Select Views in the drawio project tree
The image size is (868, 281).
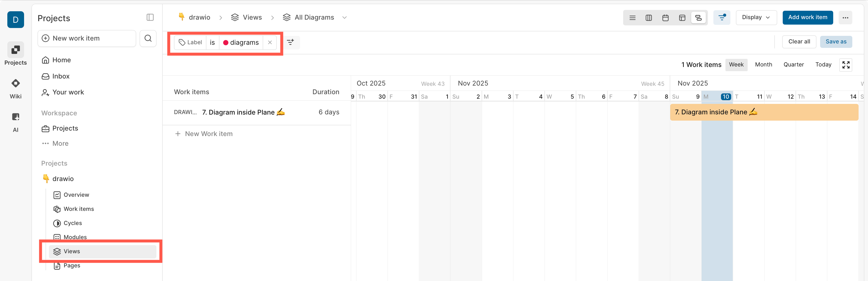71,251
